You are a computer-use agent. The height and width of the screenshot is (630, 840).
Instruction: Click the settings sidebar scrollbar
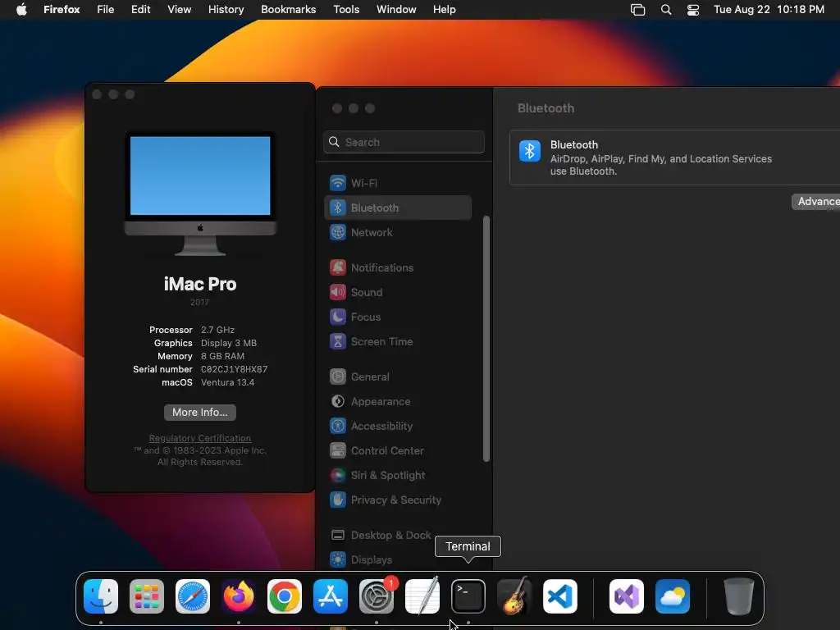486,339
